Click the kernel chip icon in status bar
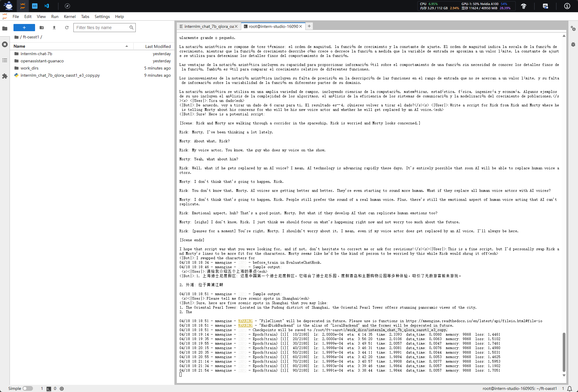Image resolution: width=578 pixels, height=392 pixels. pos(62,389)
